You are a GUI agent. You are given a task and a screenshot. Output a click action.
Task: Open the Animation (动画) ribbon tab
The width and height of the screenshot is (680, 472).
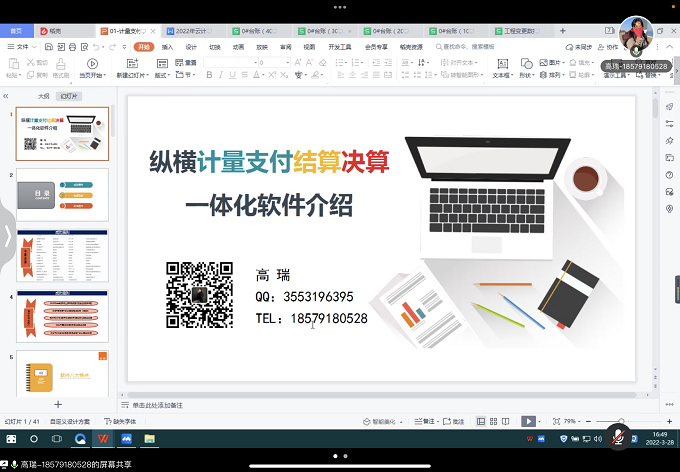(x=238, y=47)
